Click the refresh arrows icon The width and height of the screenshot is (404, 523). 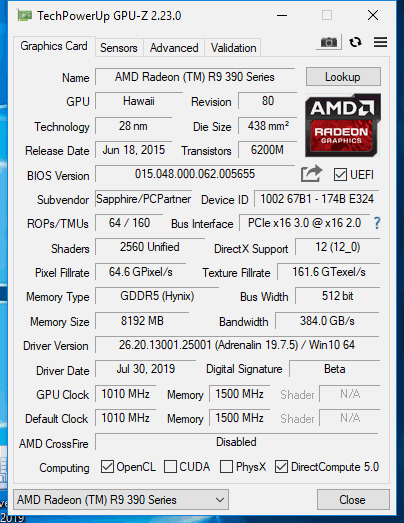click(x=355, y=42)
